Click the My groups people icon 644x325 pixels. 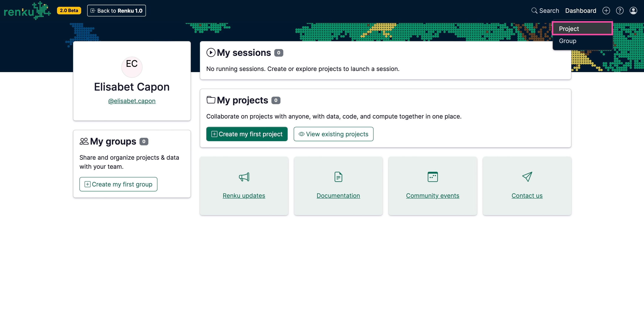tap(84, 141)
